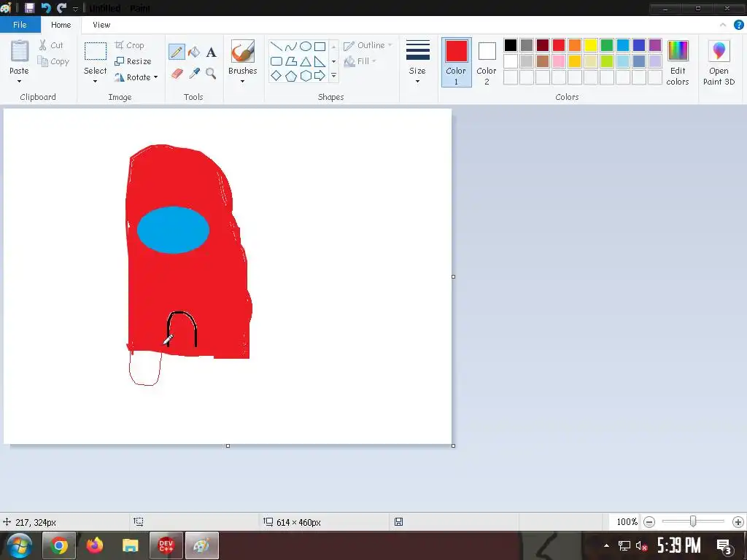Click the Save icon in title bar
The image size is (747, 560).
pyautogui.click(x=29, y=7)
